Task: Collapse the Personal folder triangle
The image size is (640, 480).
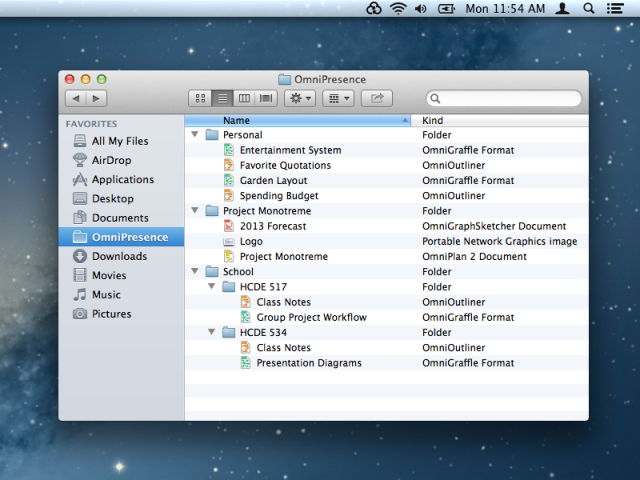Action: coord(195,134)
